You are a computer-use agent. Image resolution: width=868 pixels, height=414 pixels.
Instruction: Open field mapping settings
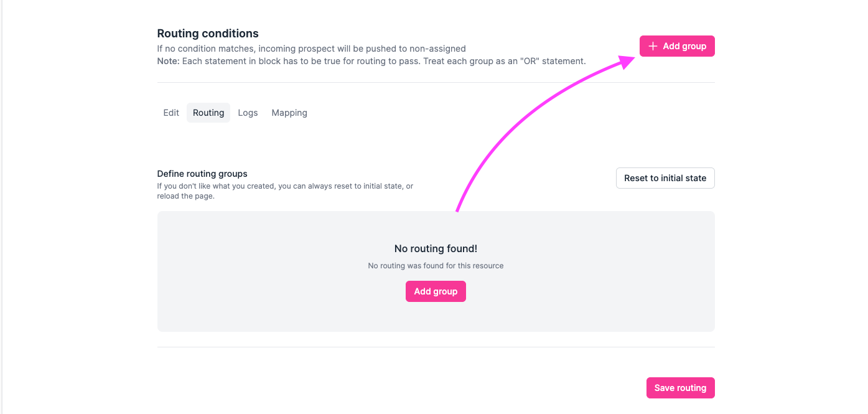[x=289, y=113]
